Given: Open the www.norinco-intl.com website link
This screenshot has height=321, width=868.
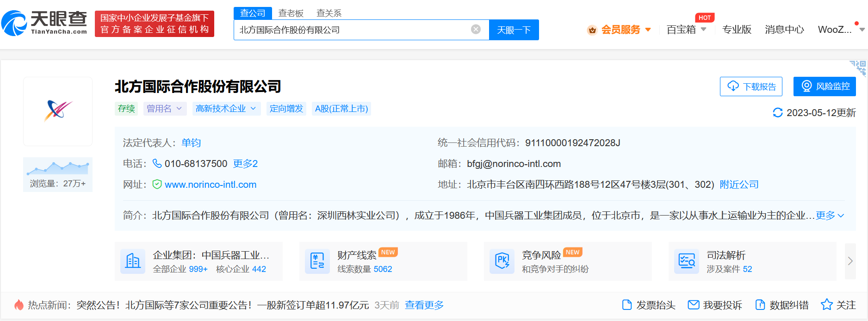Looking at the screenshot, I should [211, 185].
